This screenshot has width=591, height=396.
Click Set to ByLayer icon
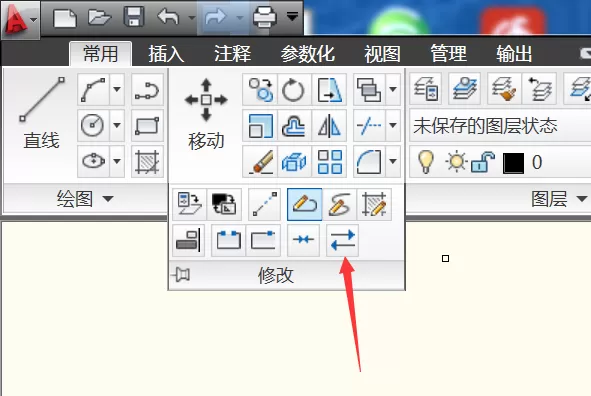(x=190, y=204)
